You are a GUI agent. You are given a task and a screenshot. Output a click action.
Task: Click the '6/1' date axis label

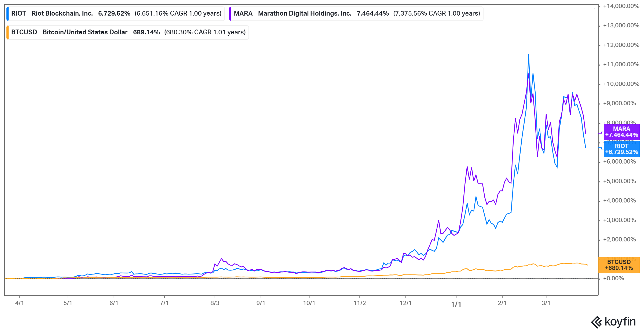[x=114, y=303]
